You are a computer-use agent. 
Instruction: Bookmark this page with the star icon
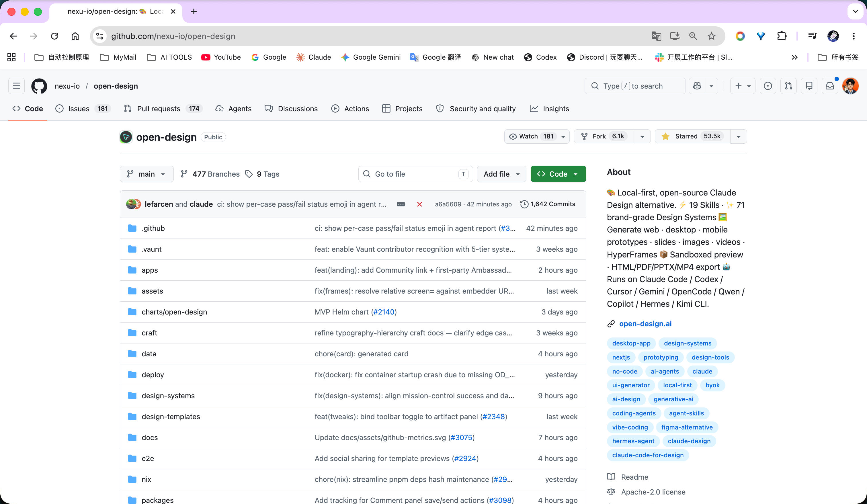click(712, 36)
